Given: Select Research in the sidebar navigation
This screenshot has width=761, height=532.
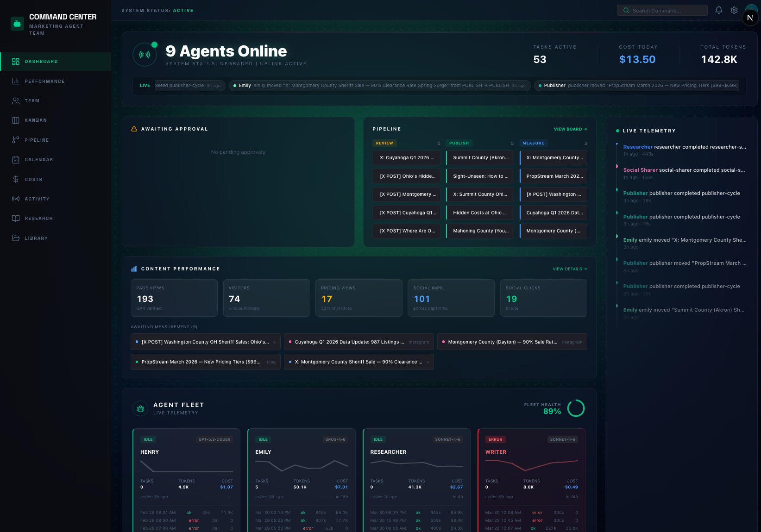Looking at the screenshot, I should [x=38, y=219].
